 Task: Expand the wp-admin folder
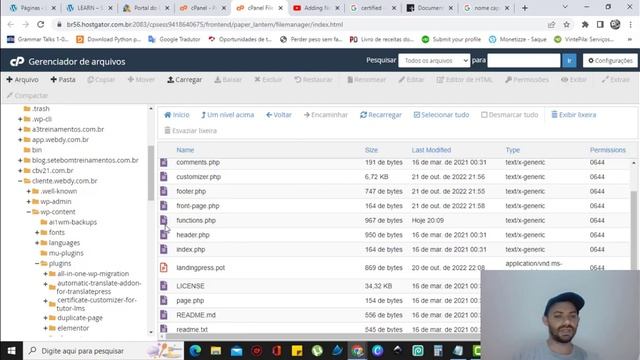(28, 202)
